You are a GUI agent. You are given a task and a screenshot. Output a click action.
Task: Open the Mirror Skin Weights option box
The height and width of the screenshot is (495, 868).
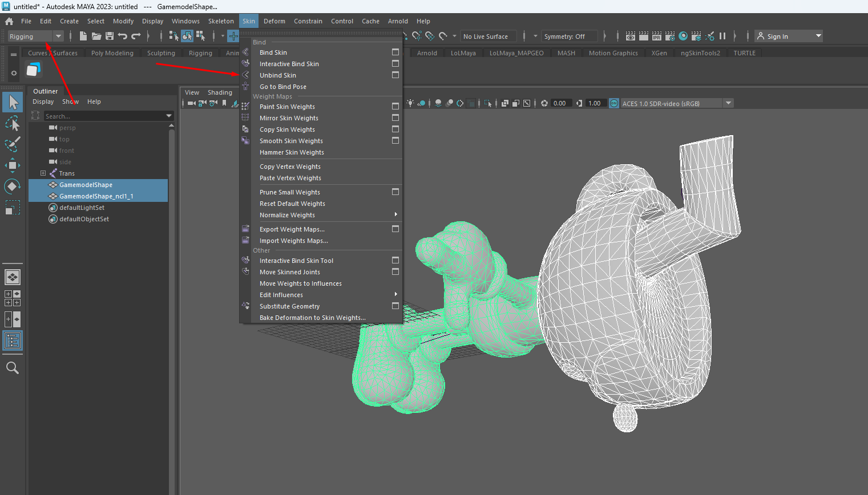(x=395, y=117)
